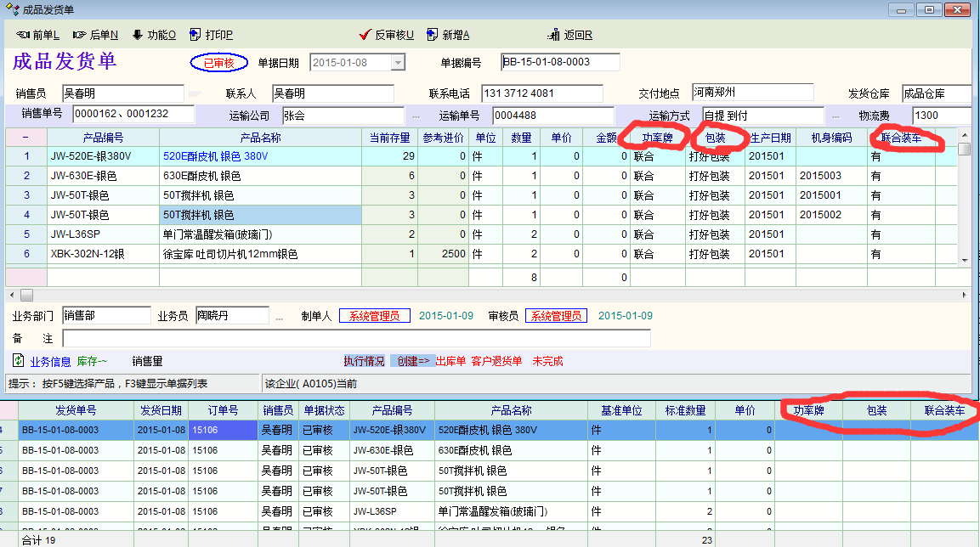Click the 产品名称 column header in top grid
The image size is (980, 547).
(260, 137)
